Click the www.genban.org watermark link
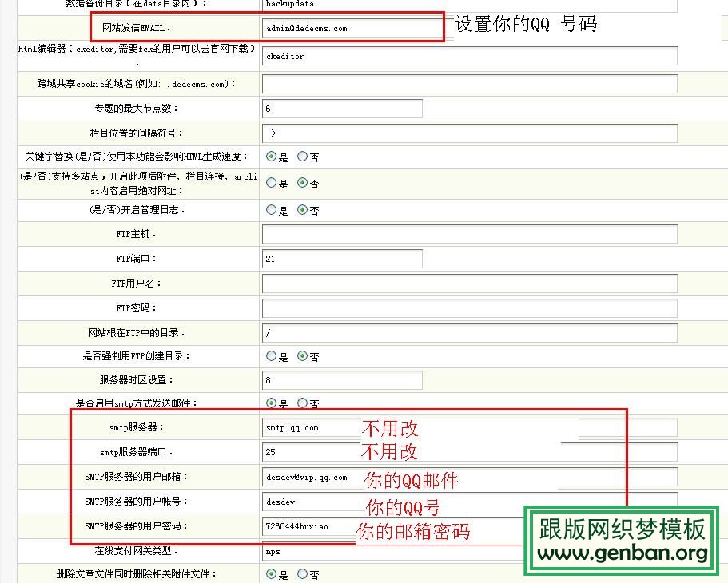 [x=622, y=551]
